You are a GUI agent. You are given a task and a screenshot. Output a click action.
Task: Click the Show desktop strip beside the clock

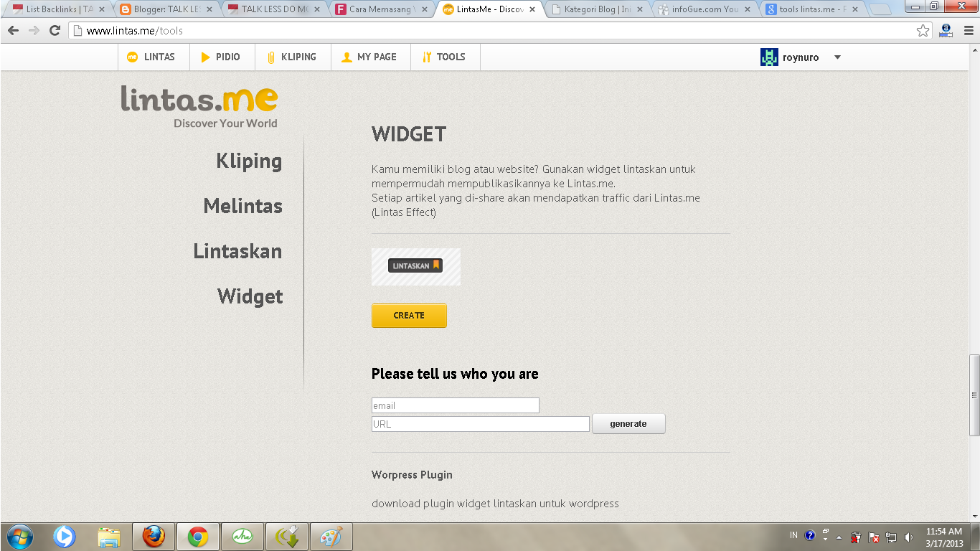pyautogui.click(x=975, y=537)
